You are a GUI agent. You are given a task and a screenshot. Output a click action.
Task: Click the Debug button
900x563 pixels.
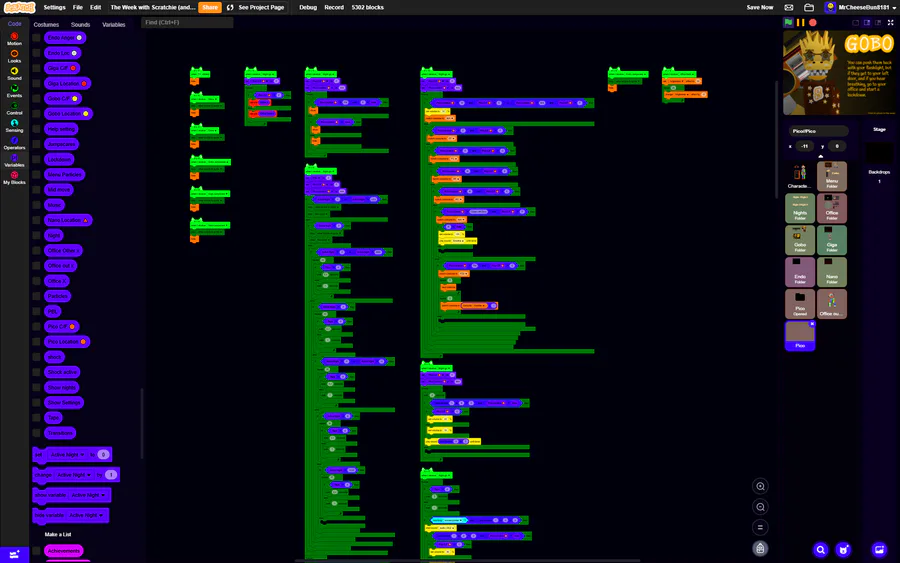click(x=308, y=7)
